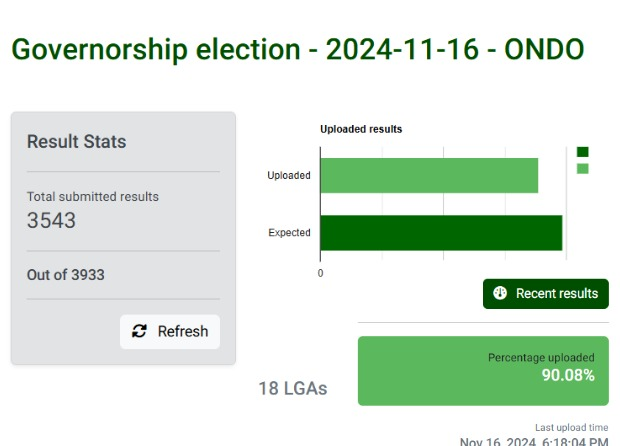620x446 pixels.
Task: Click the Total submitted results label
Action: 93,197
